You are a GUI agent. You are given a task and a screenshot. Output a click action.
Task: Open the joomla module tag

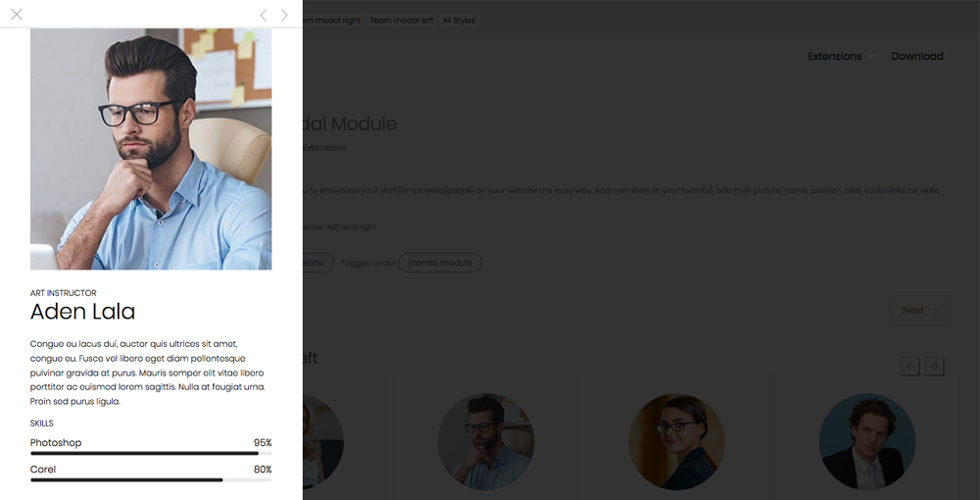(440, 263)
